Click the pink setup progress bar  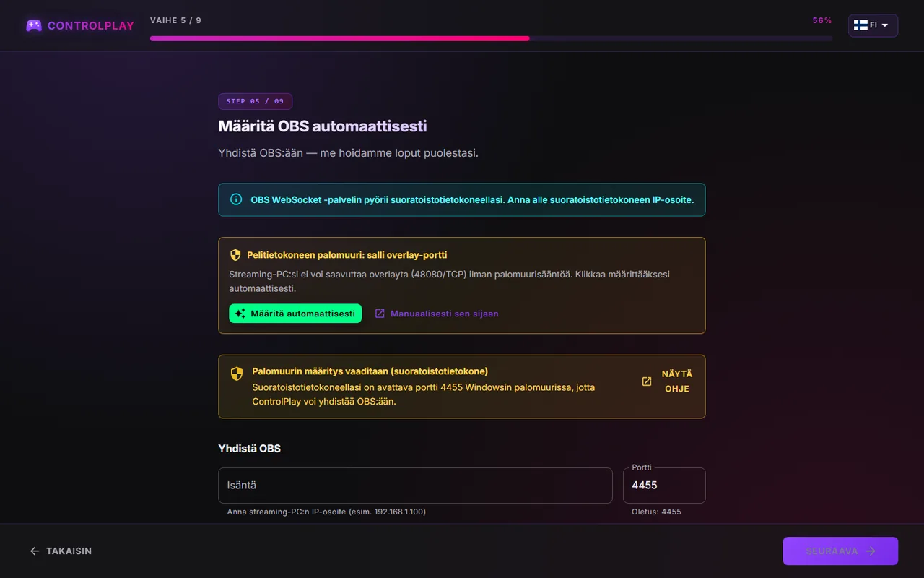tap(491, 38)
